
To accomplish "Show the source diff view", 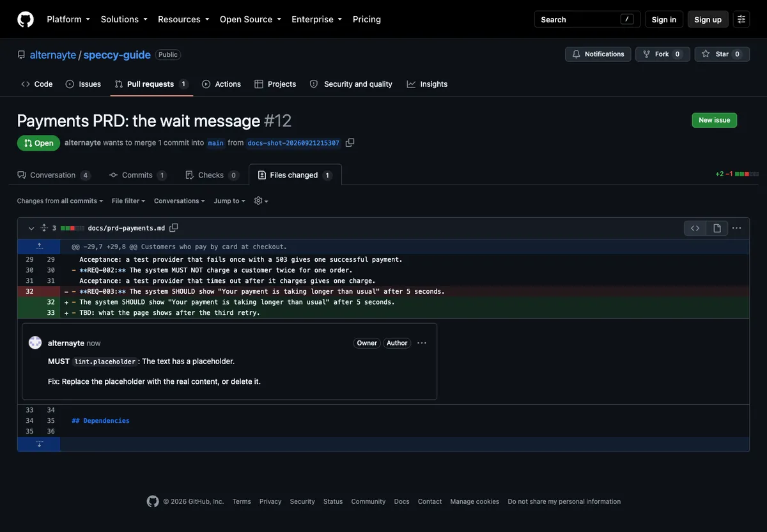I will tap(695, 228).
